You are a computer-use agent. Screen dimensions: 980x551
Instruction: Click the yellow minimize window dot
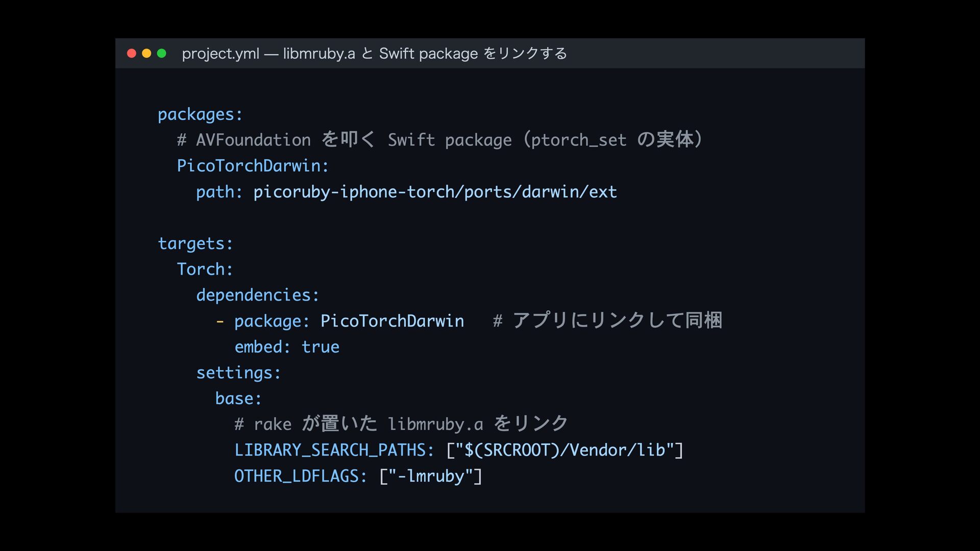pyautogui.click(x=146, y=54)
